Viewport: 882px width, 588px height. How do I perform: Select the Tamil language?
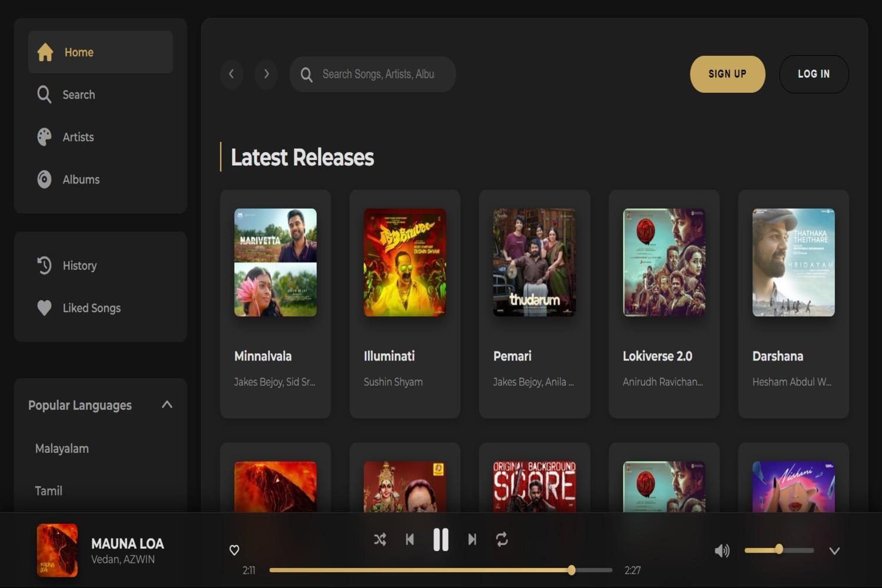pos(48,491)
